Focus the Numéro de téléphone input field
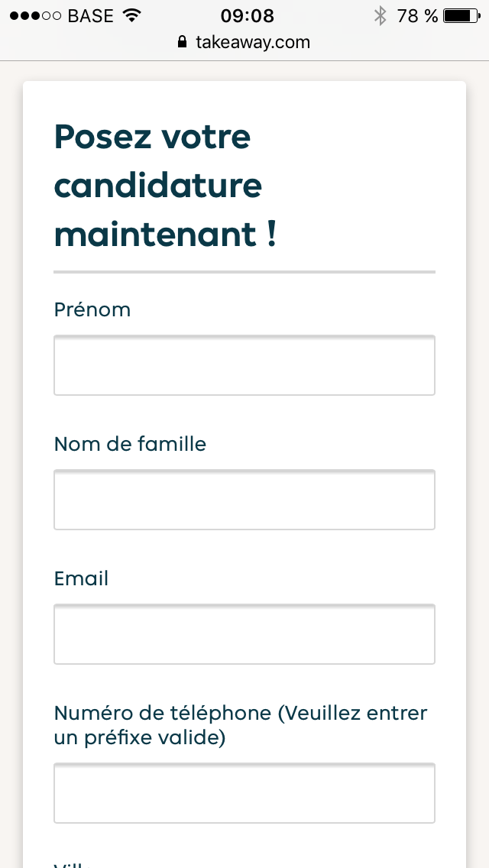This screenshot has height=868, width=489. click(x=244, y=792)
